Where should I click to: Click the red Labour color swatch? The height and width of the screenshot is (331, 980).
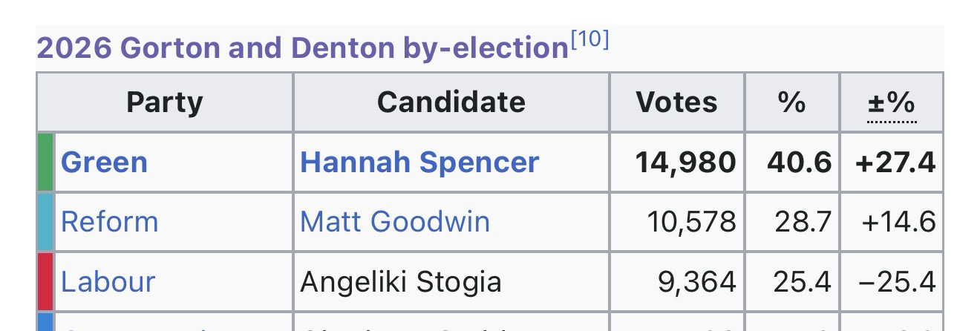(x=45, y=282)
